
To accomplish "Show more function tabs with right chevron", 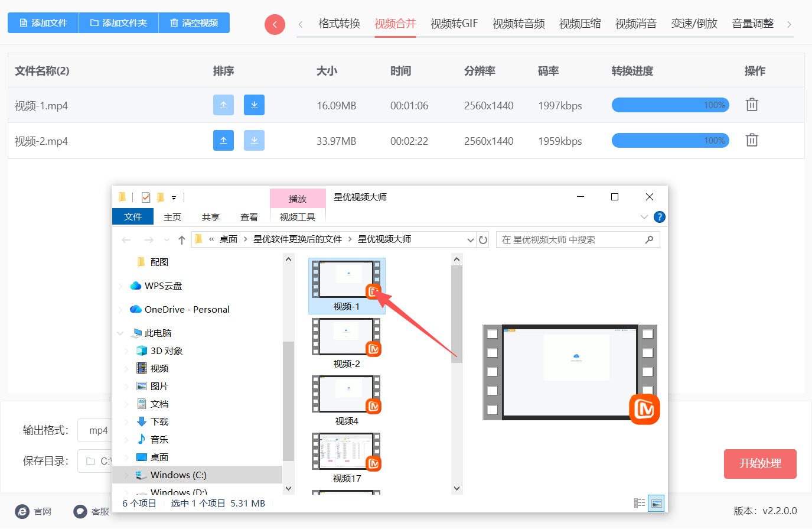I will coord(790,24).
